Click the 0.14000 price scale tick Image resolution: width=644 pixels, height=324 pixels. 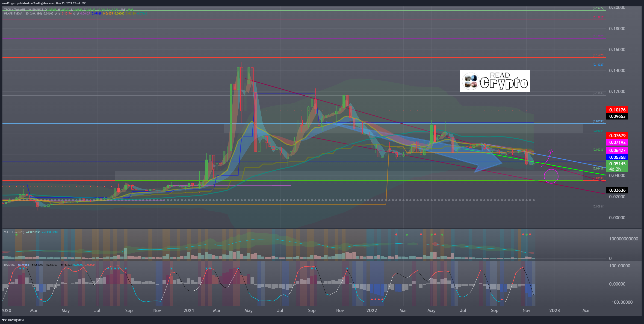pyautogui.click(x=617, y=71)
